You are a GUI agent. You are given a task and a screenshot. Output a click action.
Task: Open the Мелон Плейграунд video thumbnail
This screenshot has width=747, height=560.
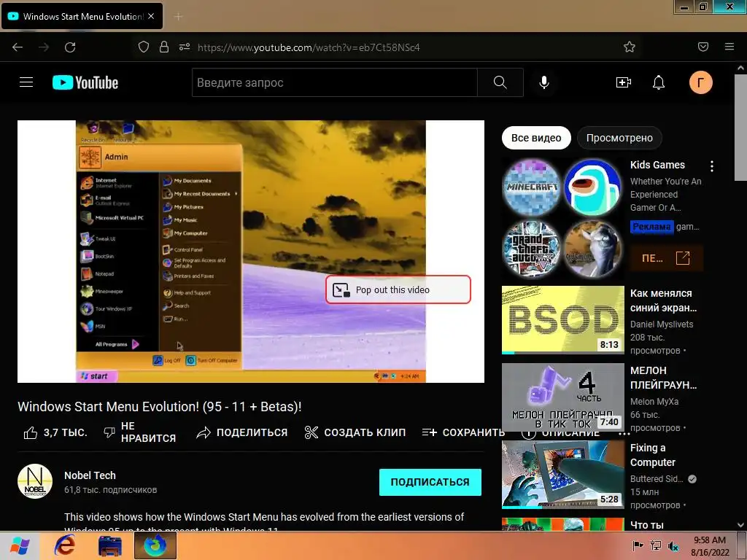pyautogui.click(x=562, y=397)
